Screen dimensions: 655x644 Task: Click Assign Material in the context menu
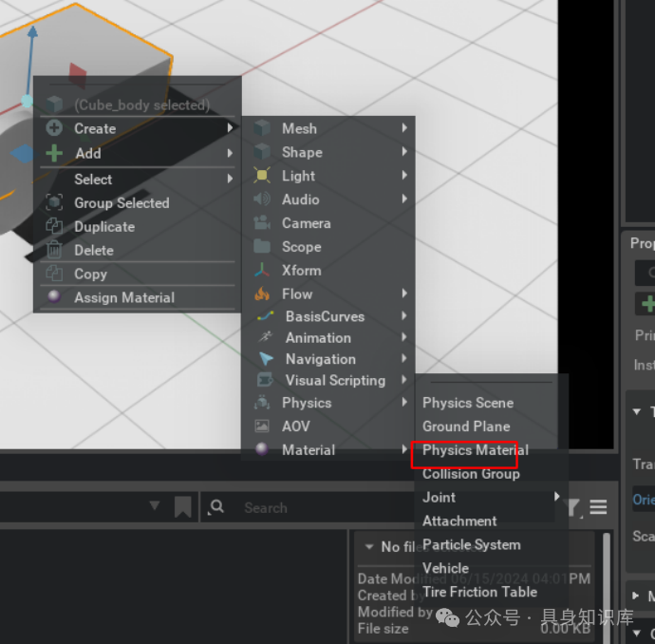pyautogui.click(x=123, y=297)
